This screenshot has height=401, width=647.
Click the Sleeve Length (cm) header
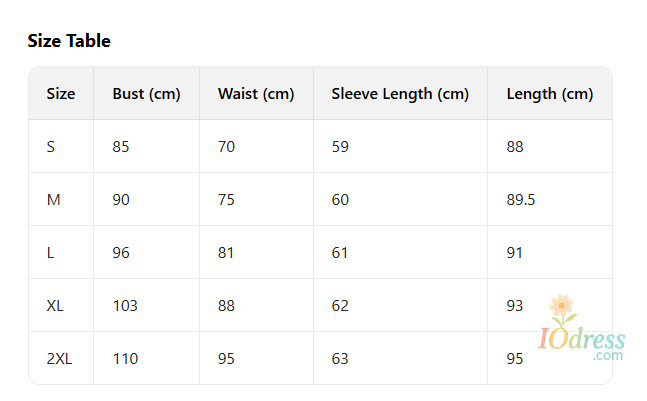[400, 94]
